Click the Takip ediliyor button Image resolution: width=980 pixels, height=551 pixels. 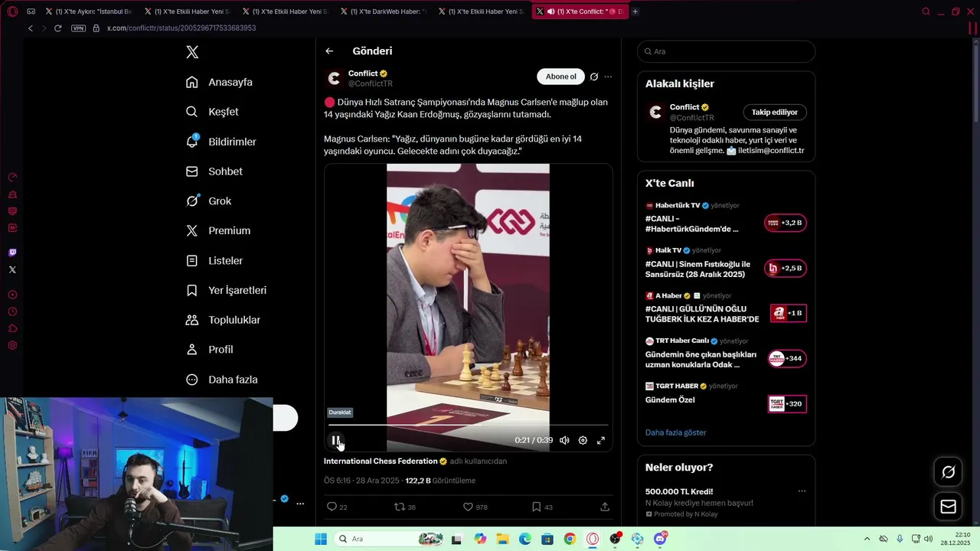775,112
